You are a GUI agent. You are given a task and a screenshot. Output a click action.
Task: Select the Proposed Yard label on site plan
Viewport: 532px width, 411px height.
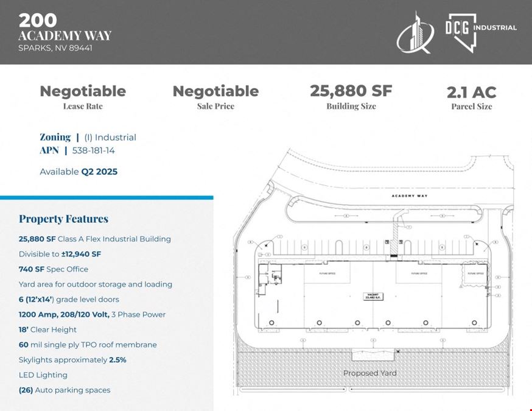click(x=370, y=373)
